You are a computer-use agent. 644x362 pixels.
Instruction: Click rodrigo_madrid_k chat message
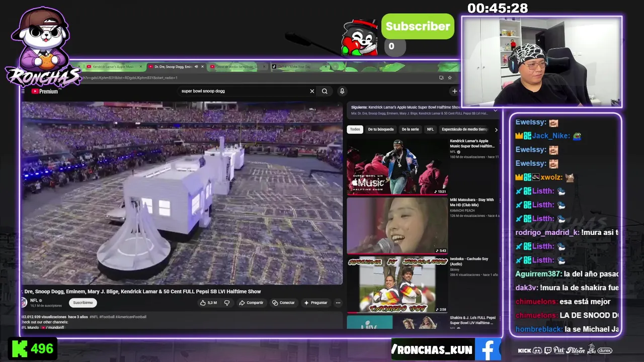click(567, 232)
